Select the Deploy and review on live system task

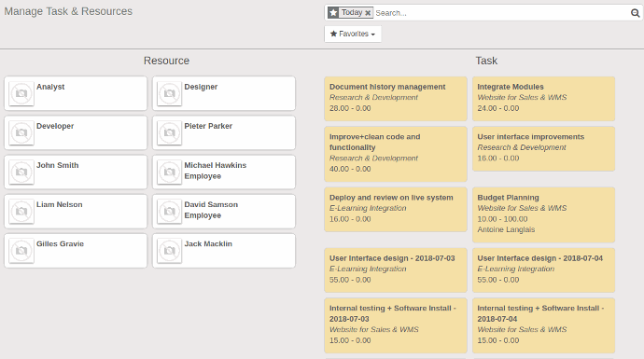pyautogui.click(x=396, y=209)
